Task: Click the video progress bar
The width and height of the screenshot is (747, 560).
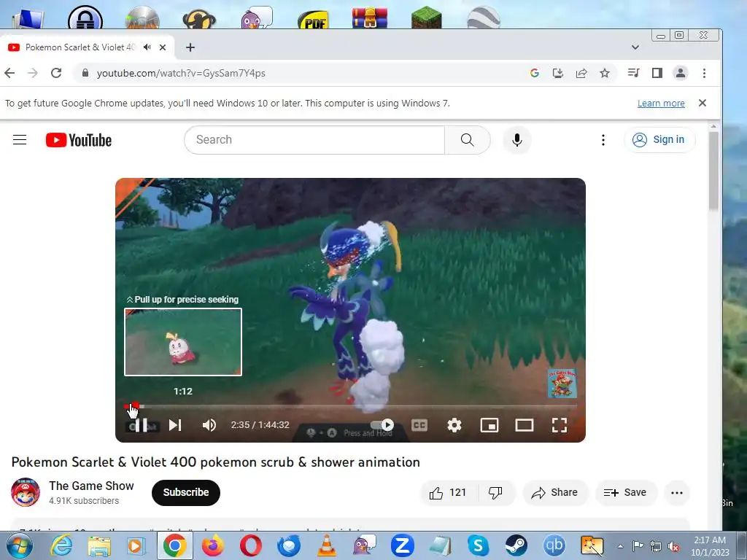Action: 351,406
